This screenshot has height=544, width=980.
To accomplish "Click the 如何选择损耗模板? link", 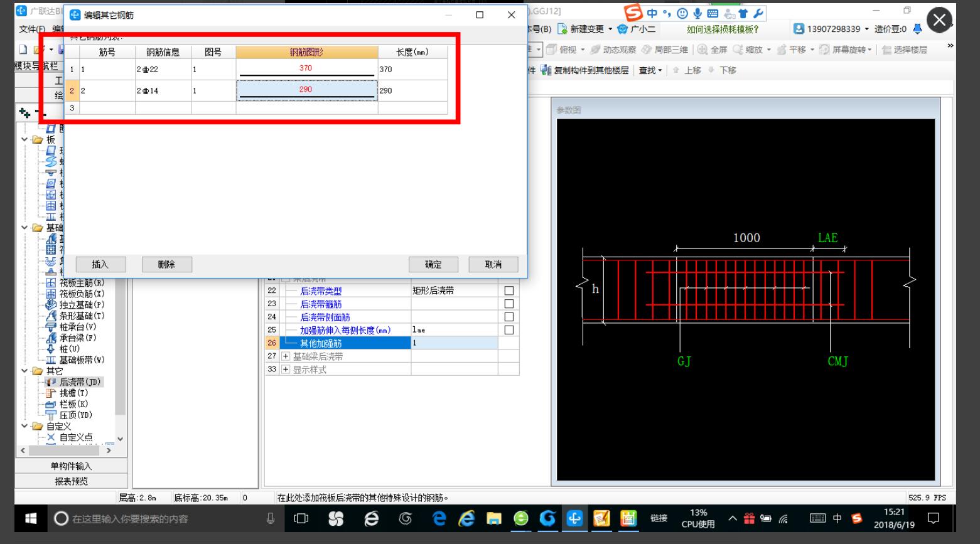I will pos(722,29).
